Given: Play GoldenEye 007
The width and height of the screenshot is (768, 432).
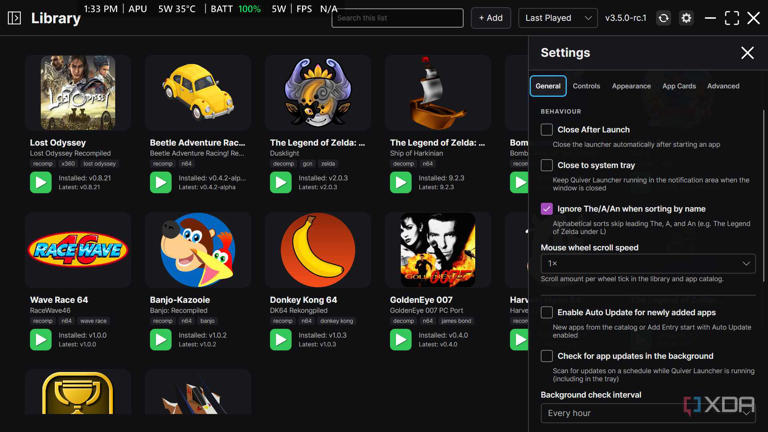Looking at the screenshot, I should tap(401, 339).
